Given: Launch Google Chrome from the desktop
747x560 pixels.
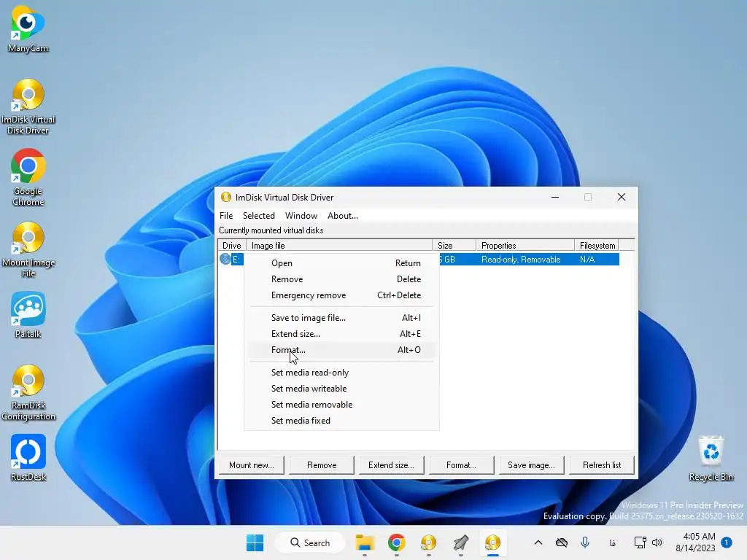Looking at the screenshot, I should click(x=28, y=178).
